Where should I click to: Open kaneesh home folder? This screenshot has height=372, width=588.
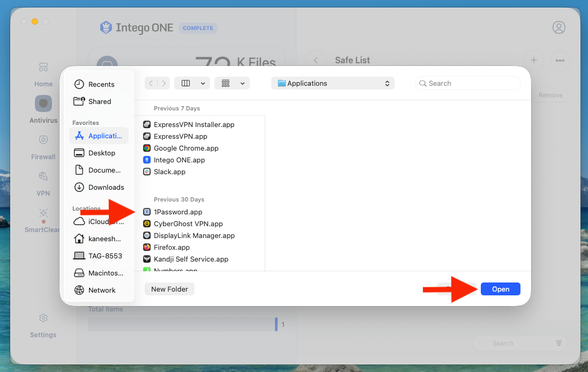coord(99,239)
